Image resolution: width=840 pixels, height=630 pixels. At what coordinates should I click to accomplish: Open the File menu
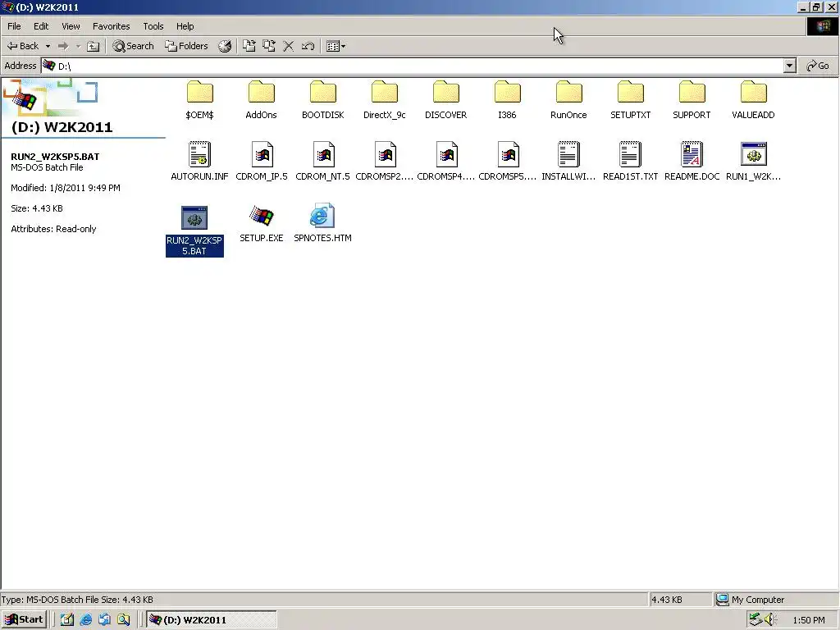tap(14, 26)
